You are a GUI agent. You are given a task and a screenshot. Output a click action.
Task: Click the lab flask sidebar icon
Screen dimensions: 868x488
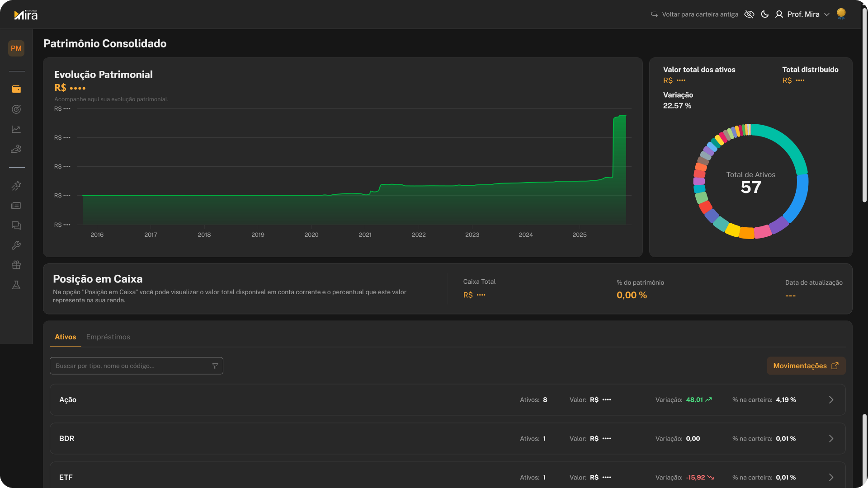pos(16,285)
